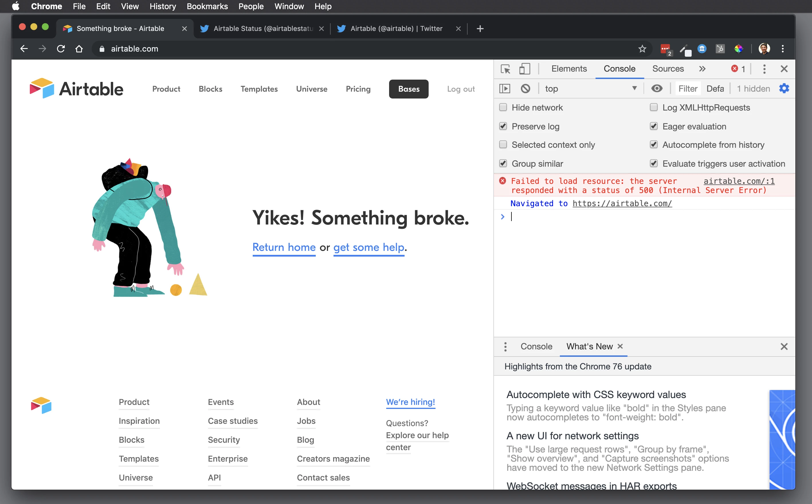This screenshot has width=812, height=504.
Task: Switch to the Airtable (@airtable) Twitter tab
Action: pyautogui.click(x=396, y=29)
